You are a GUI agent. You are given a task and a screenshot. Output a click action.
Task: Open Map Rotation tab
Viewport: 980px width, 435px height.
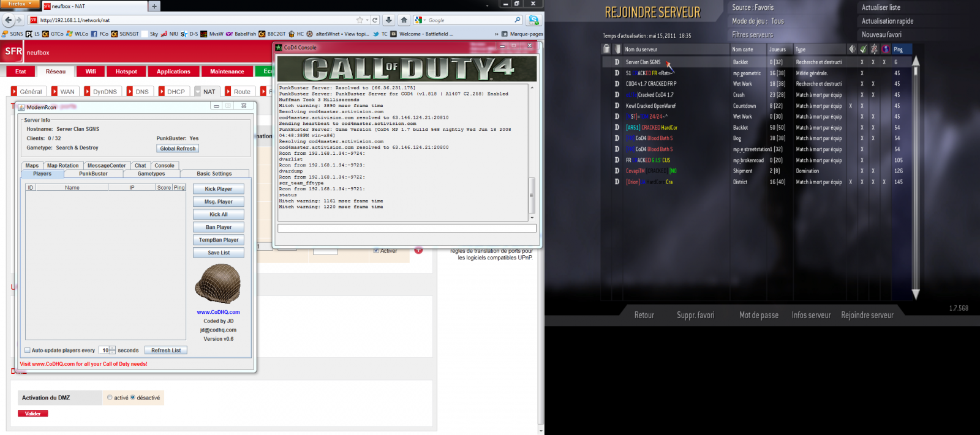62,166
